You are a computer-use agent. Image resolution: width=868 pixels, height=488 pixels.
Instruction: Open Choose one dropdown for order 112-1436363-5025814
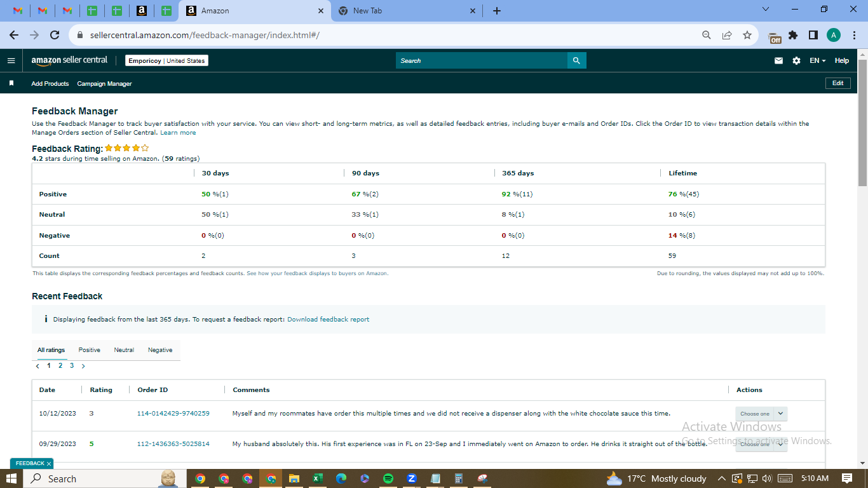761,444
